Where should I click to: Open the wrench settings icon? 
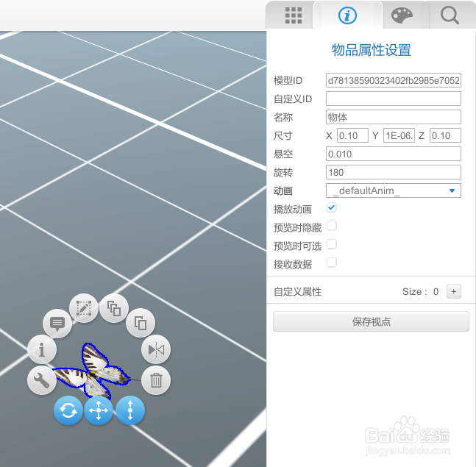[42, 380]
